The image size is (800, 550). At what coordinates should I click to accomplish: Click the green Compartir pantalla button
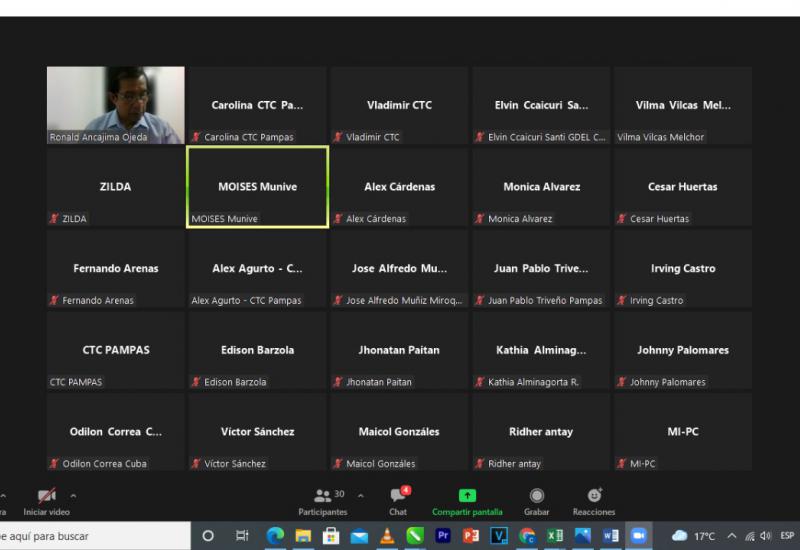[467, 501]
